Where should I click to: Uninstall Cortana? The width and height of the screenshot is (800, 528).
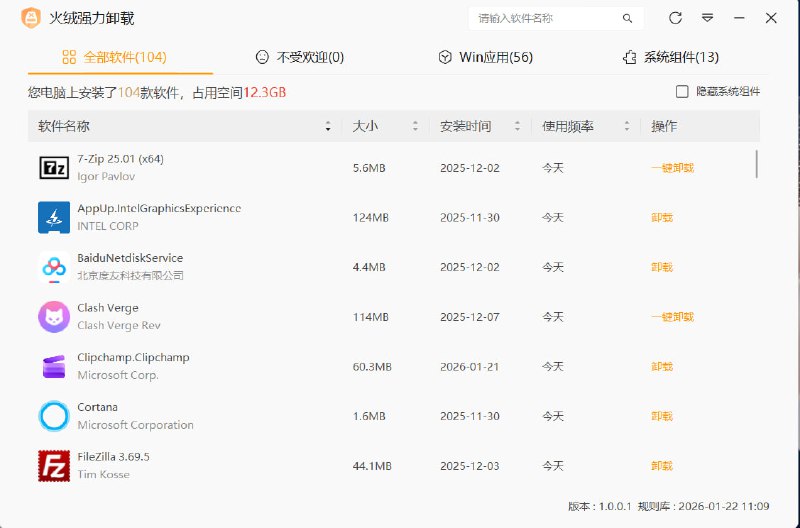click(662, 416)
